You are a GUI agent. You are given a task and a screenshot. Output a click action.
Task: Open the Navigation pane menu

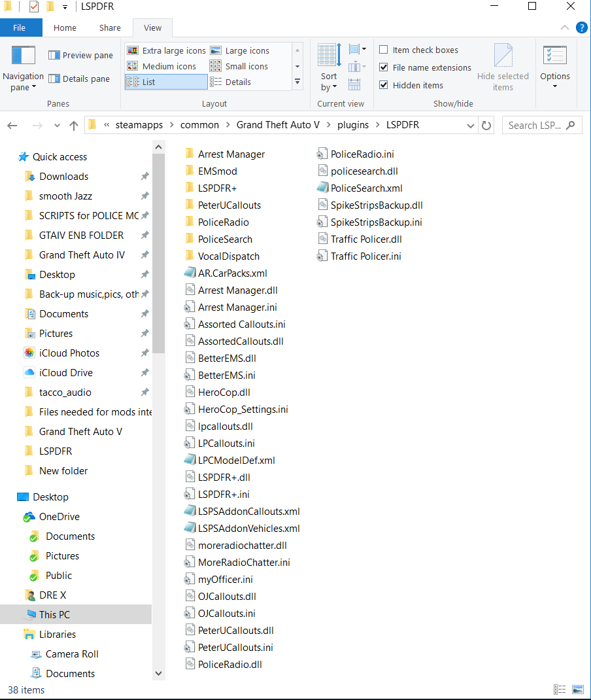click(23, 69)
